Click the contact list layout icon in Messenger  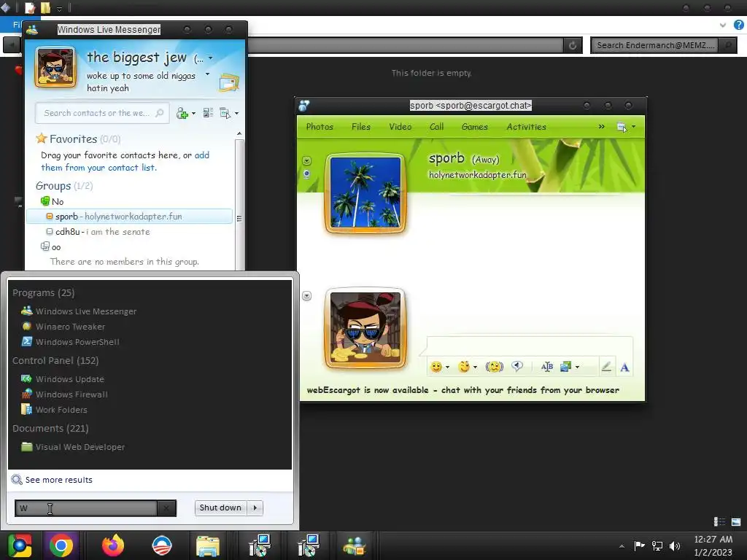coord(208,113)
